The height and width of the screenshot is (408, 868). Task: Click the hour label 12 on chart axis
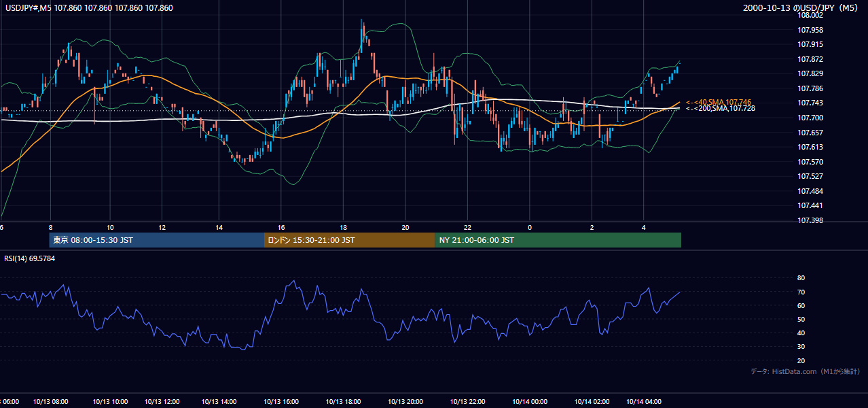[162, 227]
